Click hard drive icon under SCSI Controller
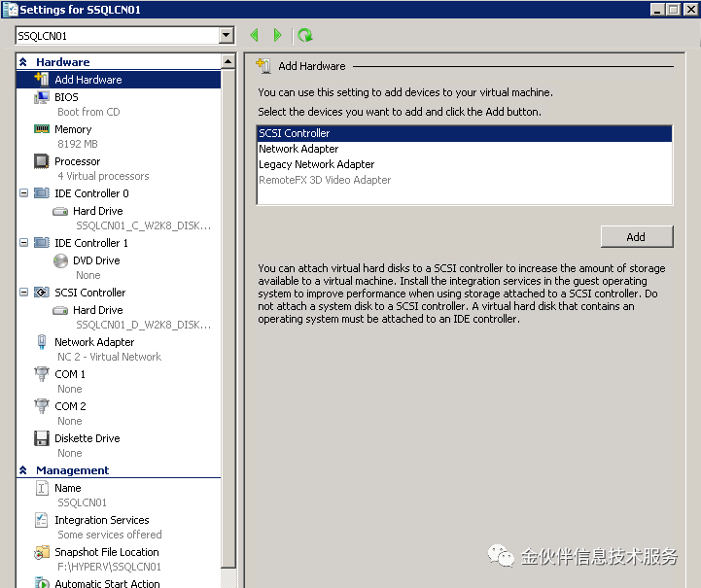This screenshot has height=588, width=701. (60, 310)
